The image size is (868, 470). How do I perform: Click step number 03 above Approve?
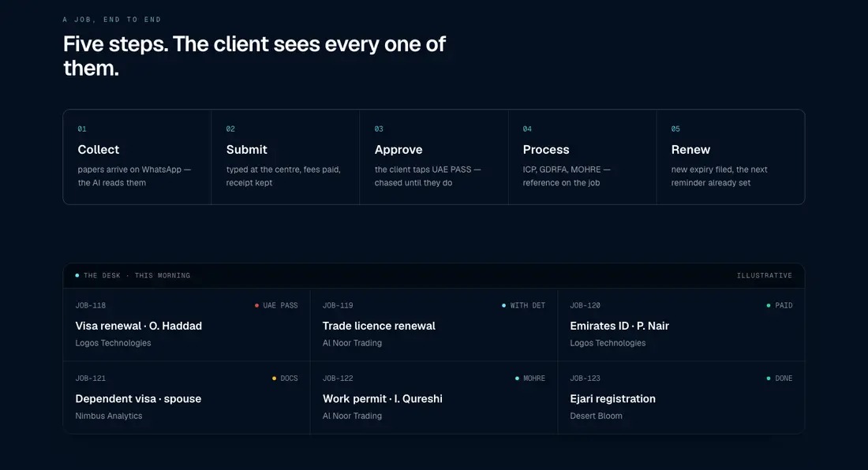click(x=379, y=129)
